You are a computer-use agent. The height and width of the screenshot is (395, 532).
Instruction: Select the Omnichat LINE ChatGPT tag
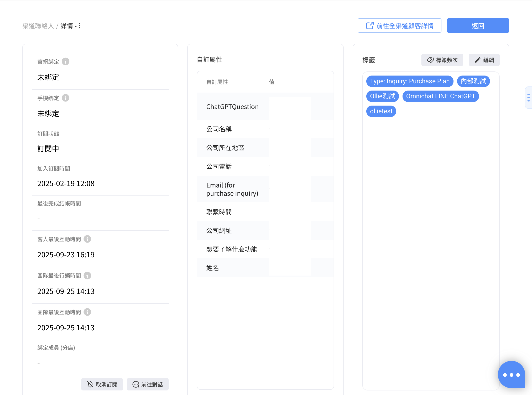point(441,96)
